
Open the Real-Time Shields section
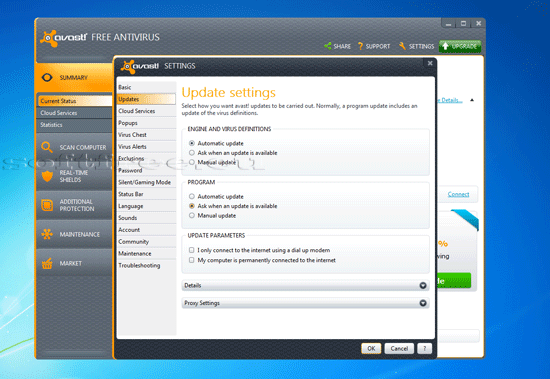[74, 176]
